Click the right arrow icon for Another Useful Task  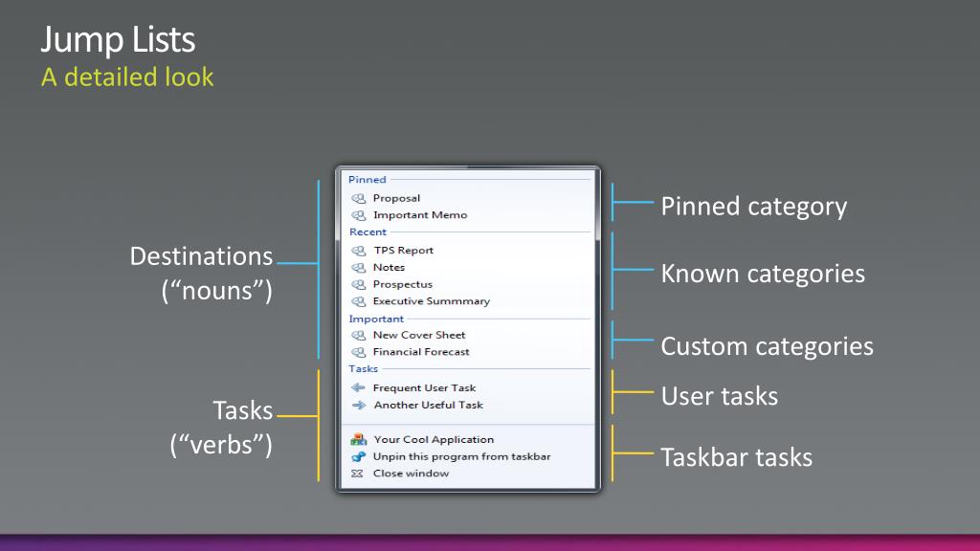[358, 406]
